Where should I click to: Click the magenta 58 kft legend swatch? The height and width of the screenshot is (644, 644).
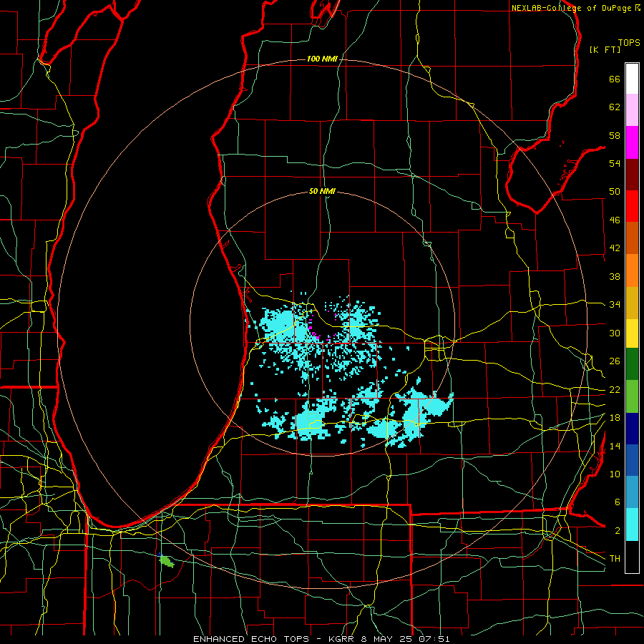coord(632,142)
